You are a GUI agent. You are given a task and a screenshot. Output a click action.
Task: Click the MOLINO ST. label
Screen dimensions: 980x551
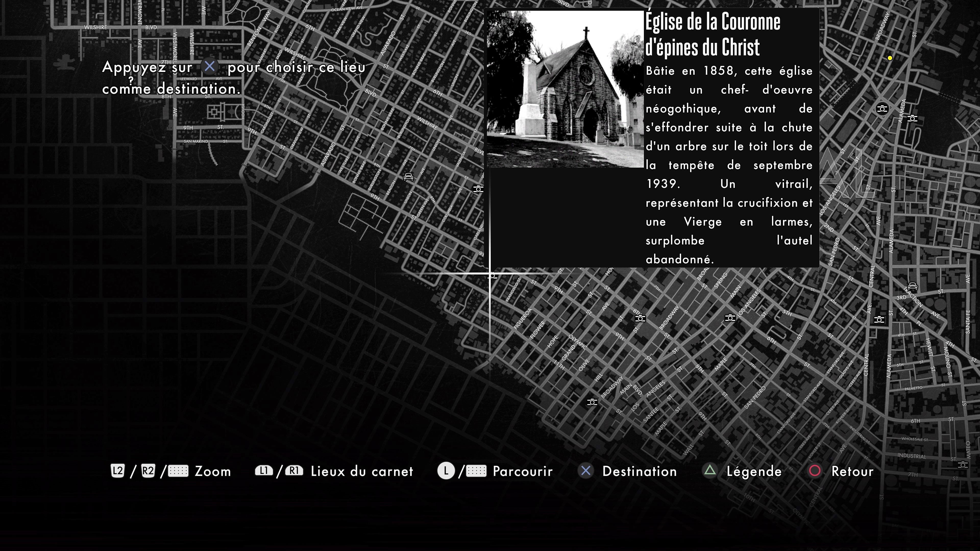point(948,362)
